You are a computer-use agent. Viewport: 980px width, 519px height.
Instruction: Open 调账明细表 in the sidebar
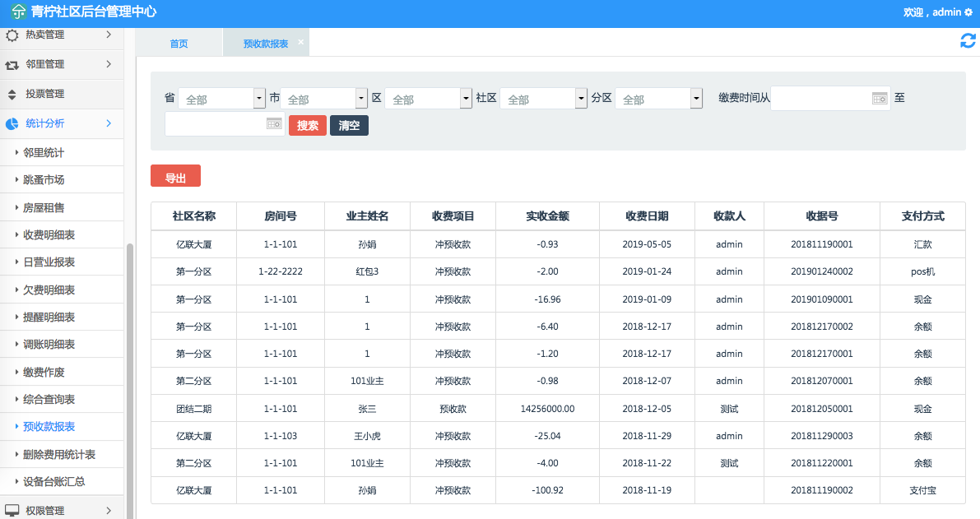click(49, 344)
